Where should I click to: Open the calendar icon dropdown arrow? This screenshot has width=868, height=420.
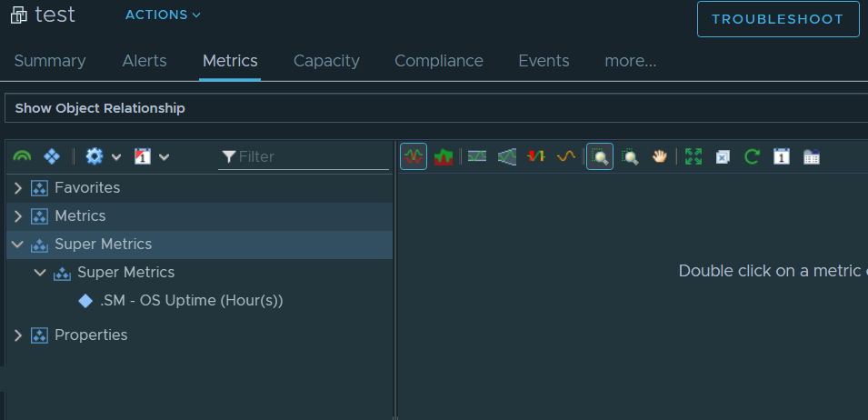(164, 157)
